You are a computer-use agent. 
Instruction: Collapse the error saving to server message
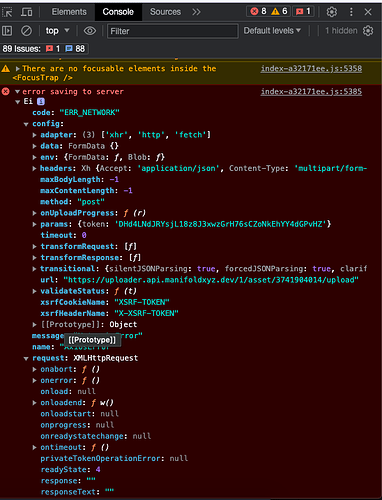click(x=18, y=92)
